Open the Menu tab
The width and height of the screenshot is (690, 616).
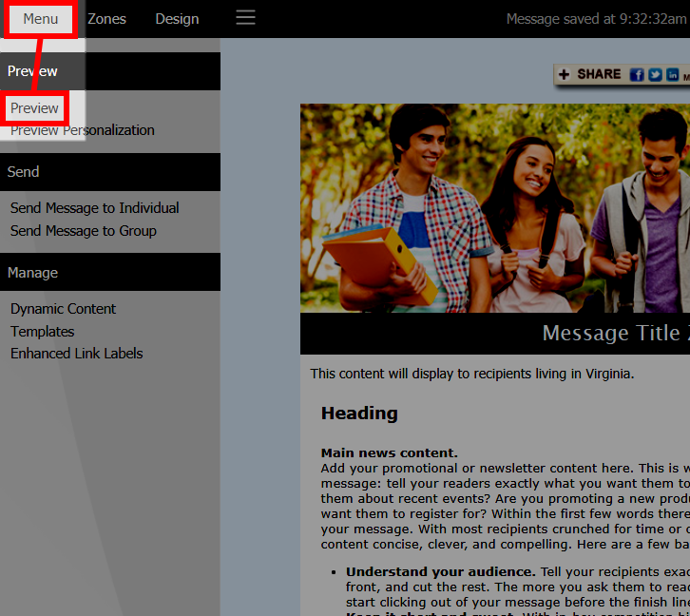pos(41,19)
